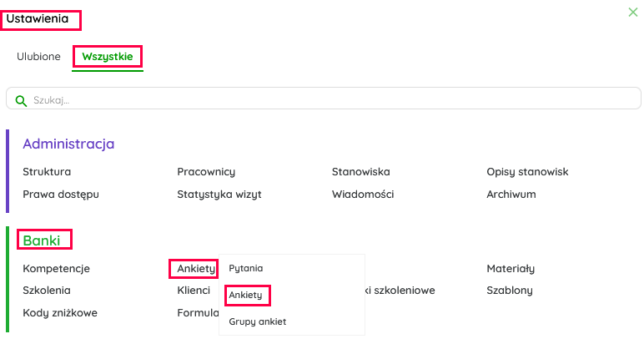Open Wiadomości under Administracja
Image resolution: width=644 pixels, height=344 pixels.
click(363, 195)
